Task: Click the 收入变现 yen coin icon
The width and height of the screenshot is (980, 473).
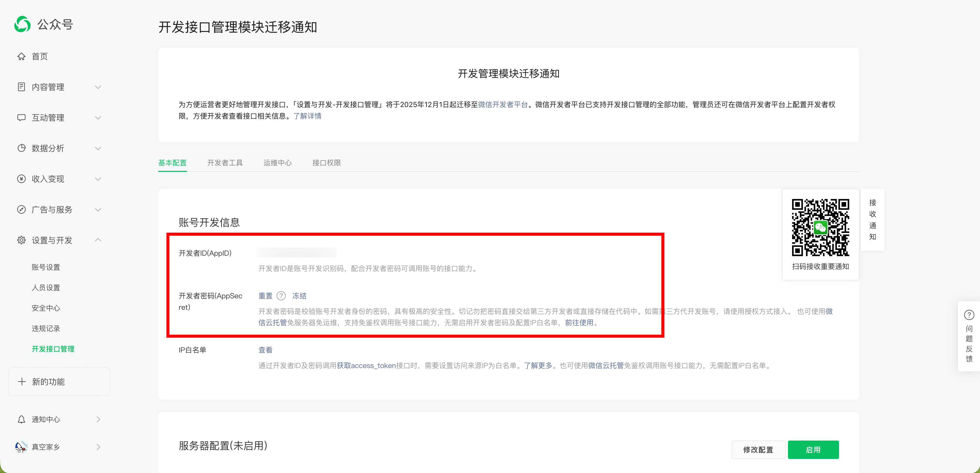Action: point(21,179)
